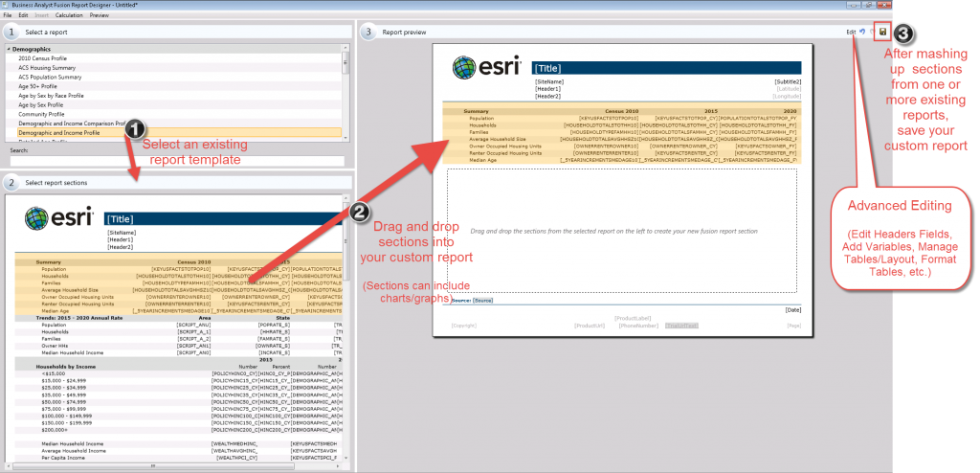Screen dimensions: 980x473
Task: Click the <$15,000 income row
Action: pyautogui.click(x=179, y=372)
